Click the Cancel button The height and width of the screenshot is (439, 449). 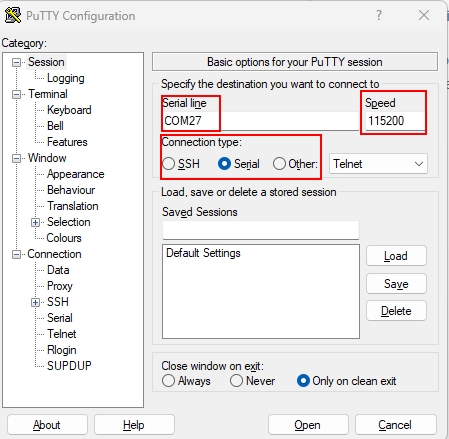(x=396, y=425)
